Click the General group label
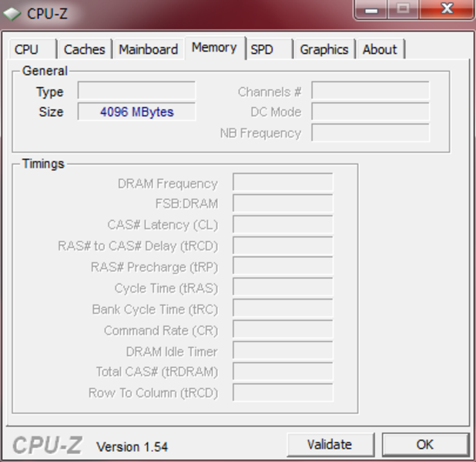476x462 pixels. tap(45, 71)
